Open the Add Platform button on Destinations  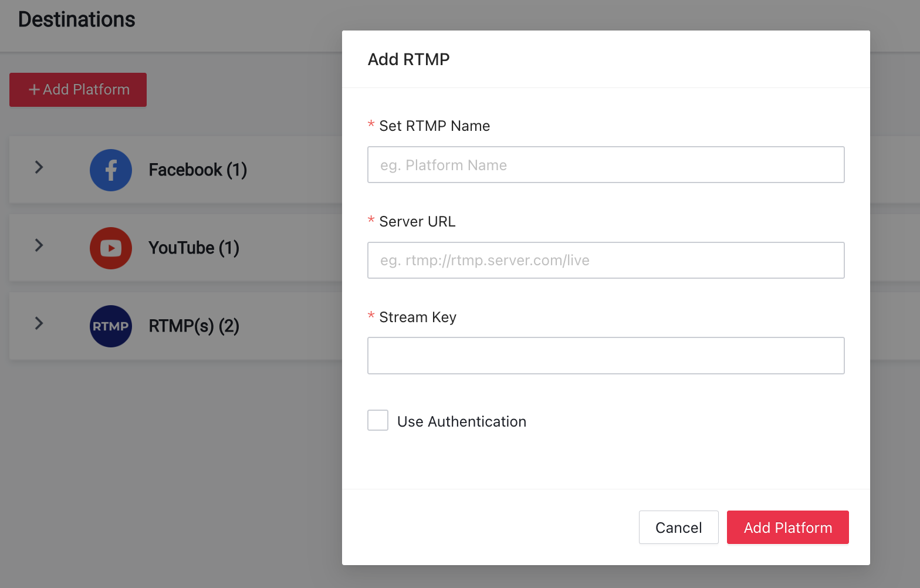[78, 90]
